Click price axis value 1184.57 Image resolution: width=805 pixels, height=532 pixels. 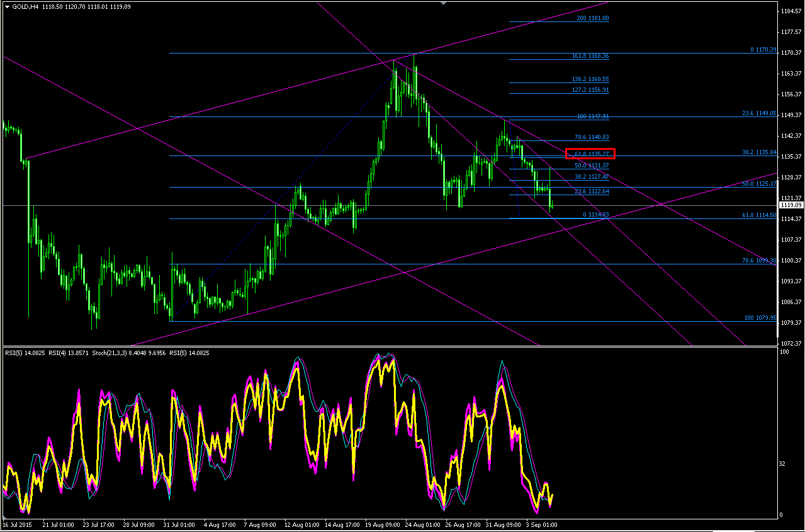(790, 11)
